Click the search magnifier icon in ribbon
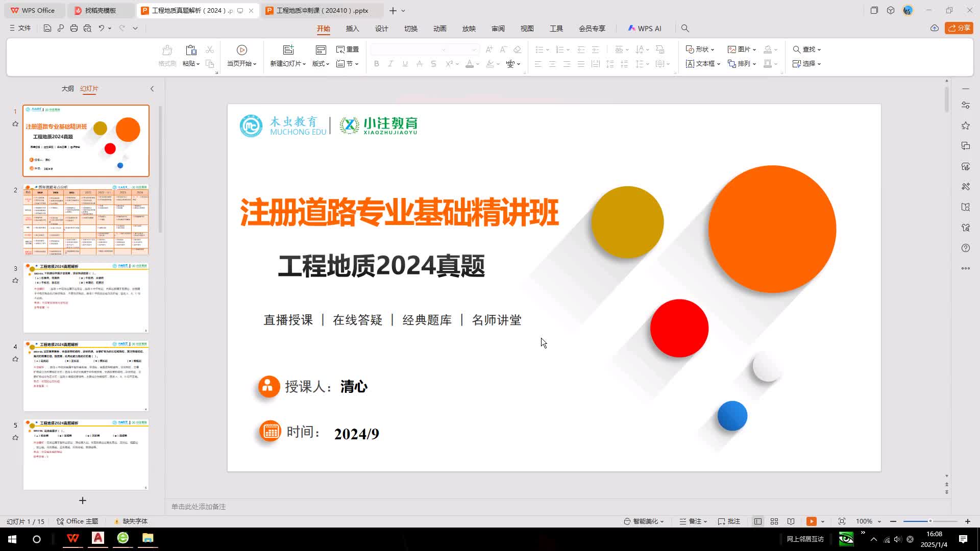This screenshot has height=551, width=980. pyautogui.click(x=685, y=29)
